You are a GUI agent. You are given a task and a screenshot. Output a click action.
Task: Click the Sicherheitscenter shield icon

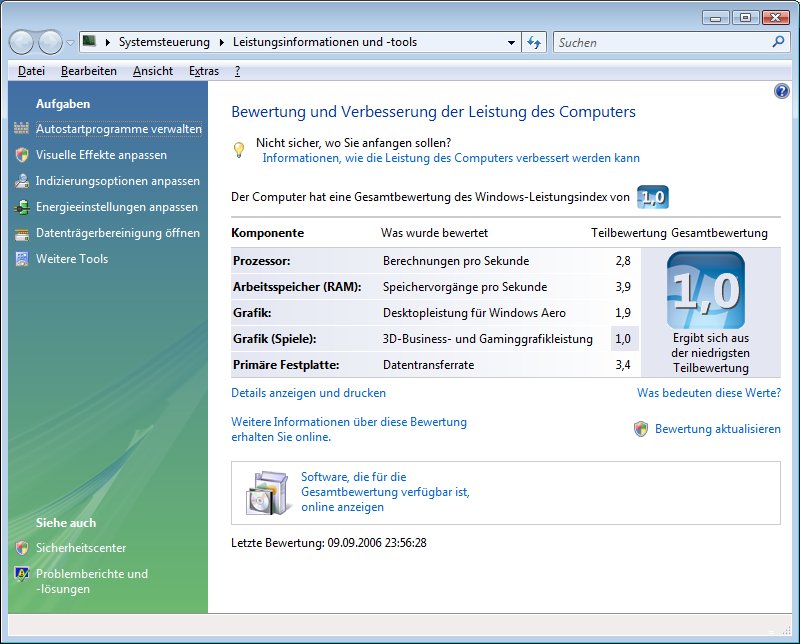pos(22,548)
